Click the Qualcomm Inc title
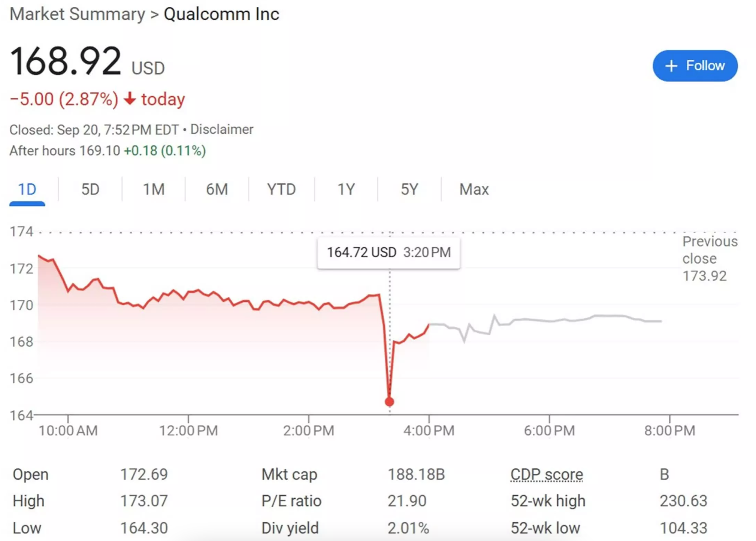The width and height of the screenshot is (756, 541). click(221, 14)
